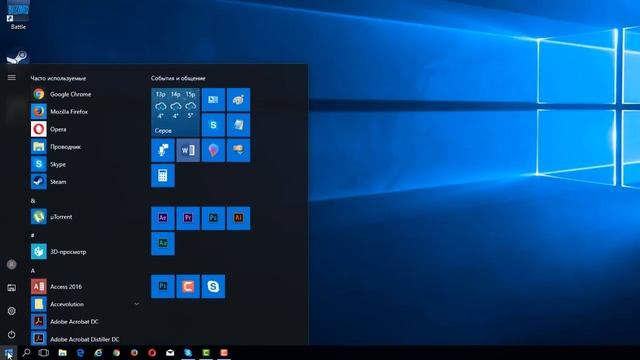Switch to the orange app on the taskbar
This screenshot has width=640, height=360.
click(224, 353)
